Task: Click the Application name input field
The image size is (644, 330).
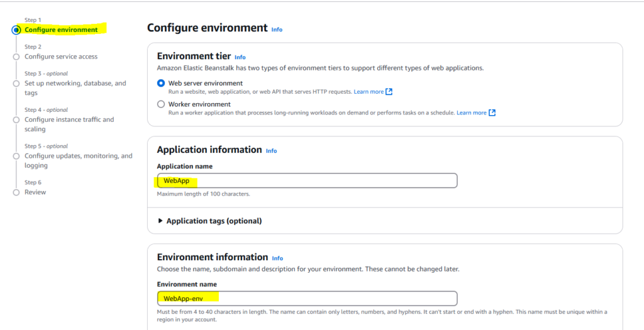Action: point(307,181)
